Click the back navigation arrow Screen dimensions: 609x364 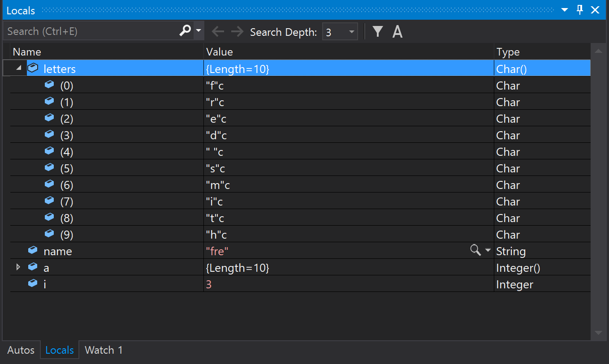218,31
